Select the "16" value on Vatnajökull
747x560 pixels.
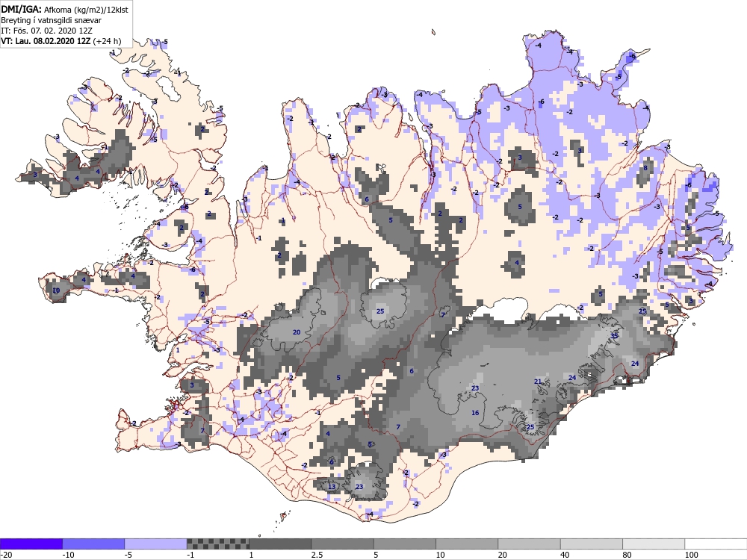(475, 412)
